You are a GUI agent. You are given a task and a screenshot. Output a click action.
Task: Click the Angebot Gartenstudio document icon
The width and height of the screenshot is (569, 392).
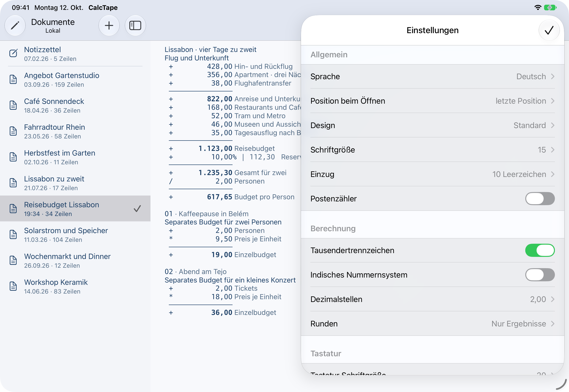[13, 79]
